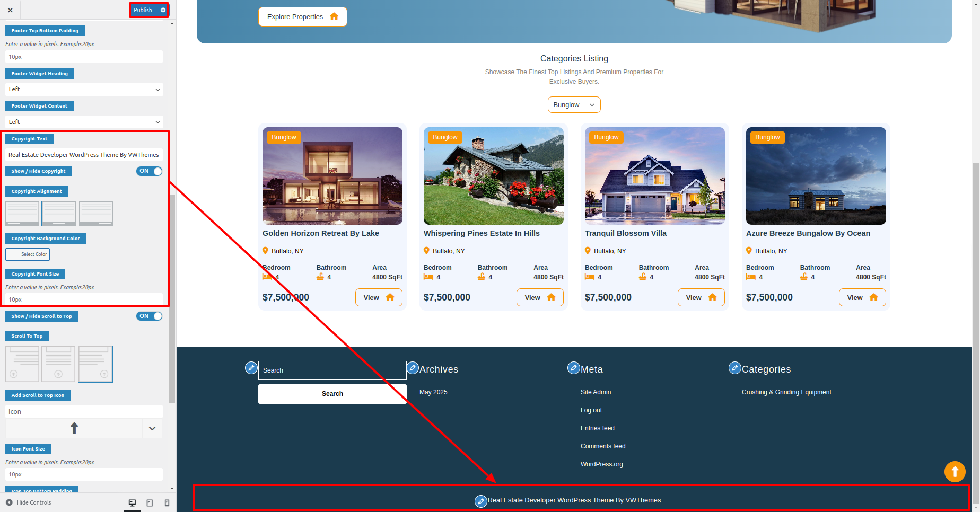
Task: Click the Explore Properties button
Action: [302, 17]
